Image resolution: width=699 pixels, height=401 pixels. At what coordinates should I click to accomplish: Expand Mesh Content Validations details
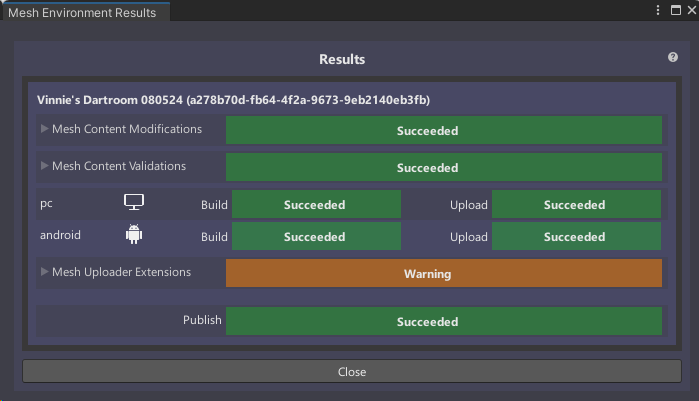click(x=45, y=166)
